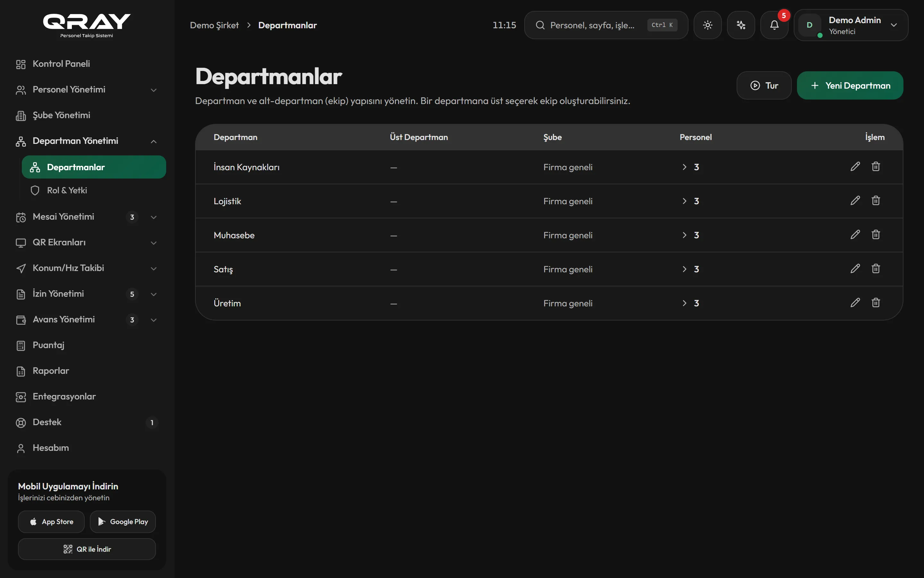The height and width of the screenshot is (578, 924).
Task: Click the Google Play download button
Action: (x=123, y=521)
